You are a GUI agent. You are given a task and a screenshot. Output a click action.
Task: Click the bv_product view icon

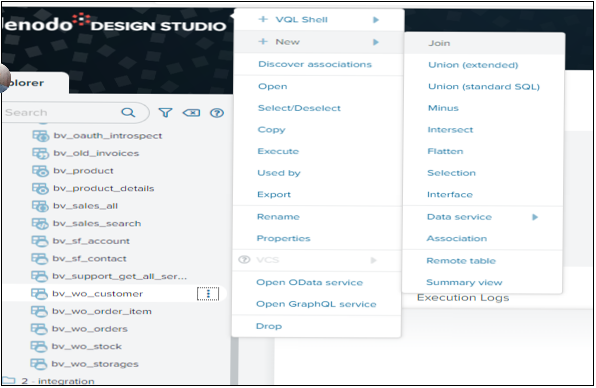[40, 171]
